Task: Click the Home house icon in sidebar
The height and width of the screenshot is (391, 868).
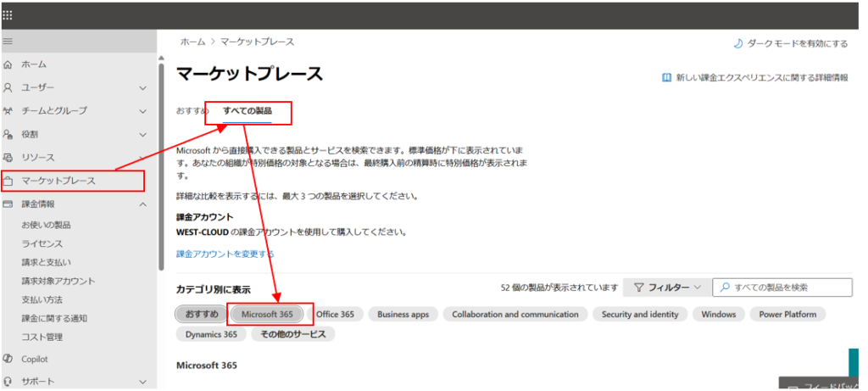Action: (8, 64)
